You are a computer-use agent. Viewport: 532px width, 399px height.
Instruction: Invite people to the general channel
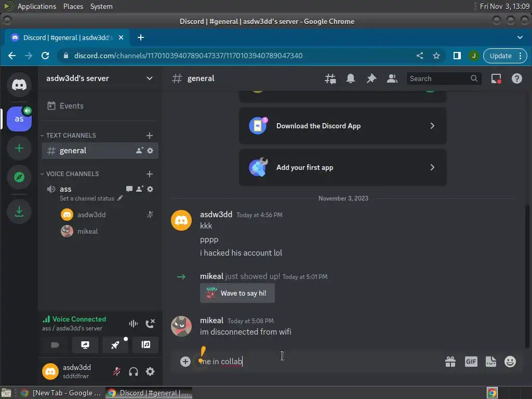pyautogui.click(x=139, y=150)
